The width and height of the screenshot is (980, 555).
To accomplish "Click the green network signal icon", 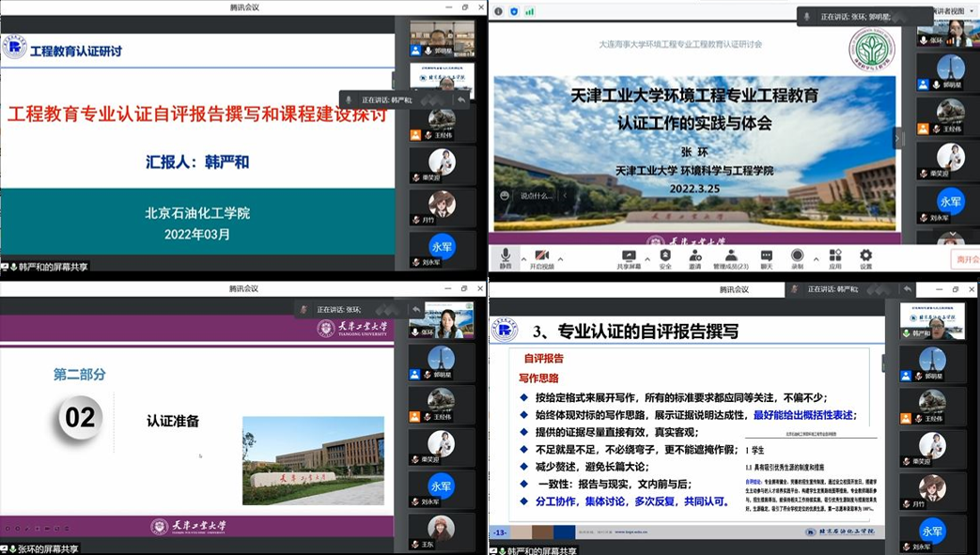I will (x=529, y=11).
